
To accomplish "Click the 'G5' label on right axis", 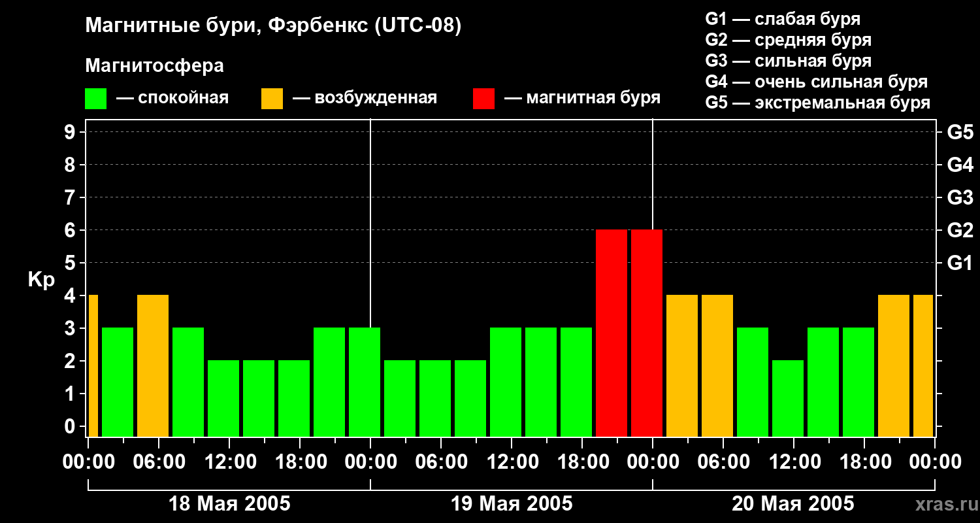I will click(960, 132).
